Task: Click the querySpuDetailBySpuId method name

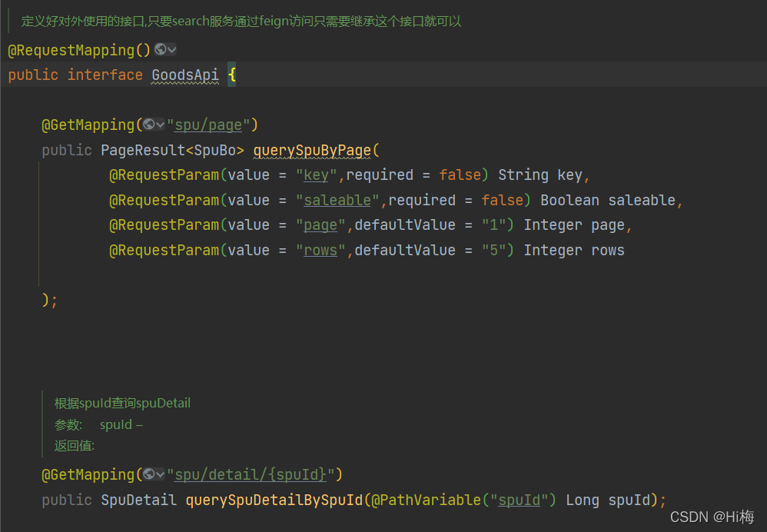Action: tap(274, 500)
